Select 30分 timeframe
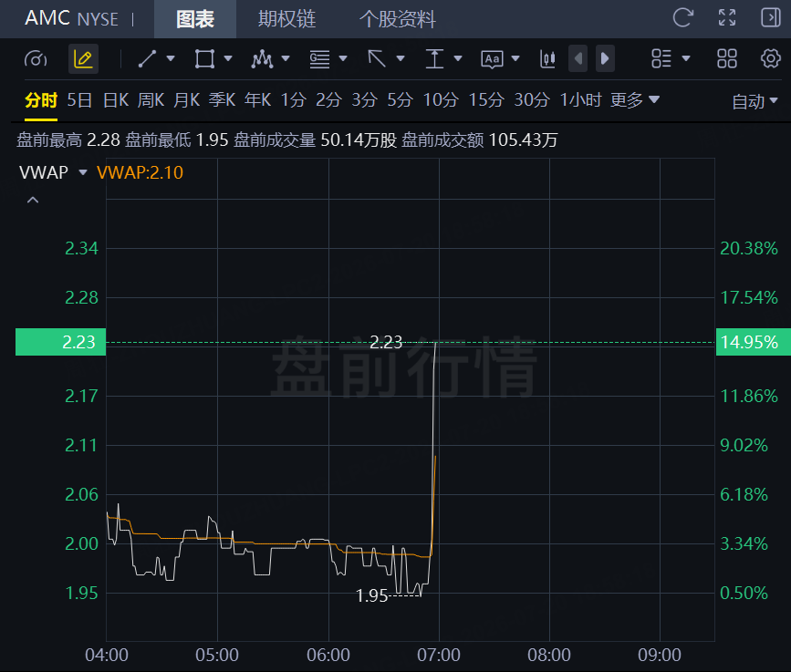The image size is (791, 672). 532,99
